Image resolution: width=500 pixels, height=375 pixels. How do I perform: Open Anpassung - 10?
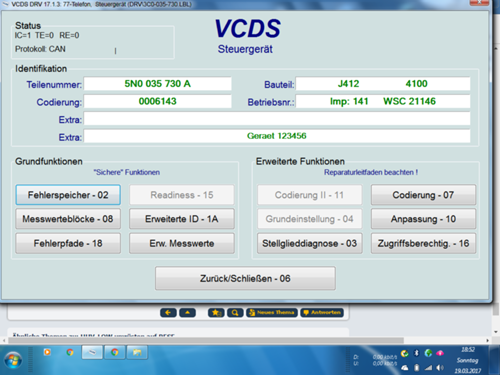point(423,219)
